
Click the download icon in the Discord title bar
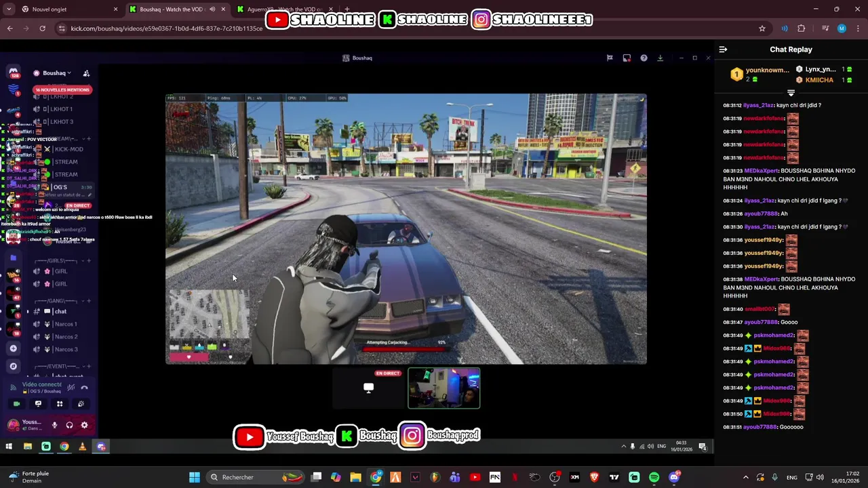[x=660, y=58]
